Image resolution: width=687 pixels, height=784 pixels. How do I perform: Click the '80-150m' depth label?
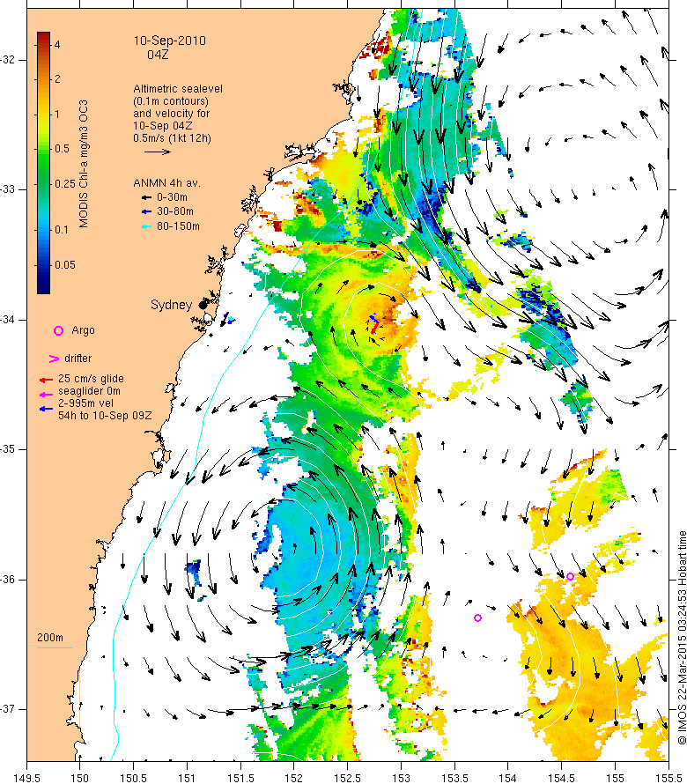click(x=178, y=226)
